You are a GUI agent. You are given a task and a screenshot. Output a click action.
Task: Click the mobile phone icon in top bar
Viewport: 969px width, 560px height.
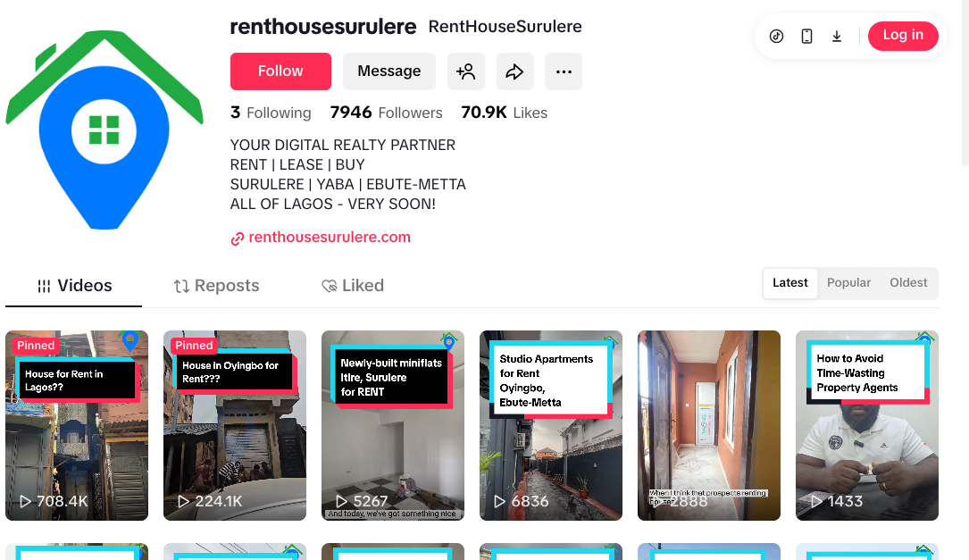806,36
